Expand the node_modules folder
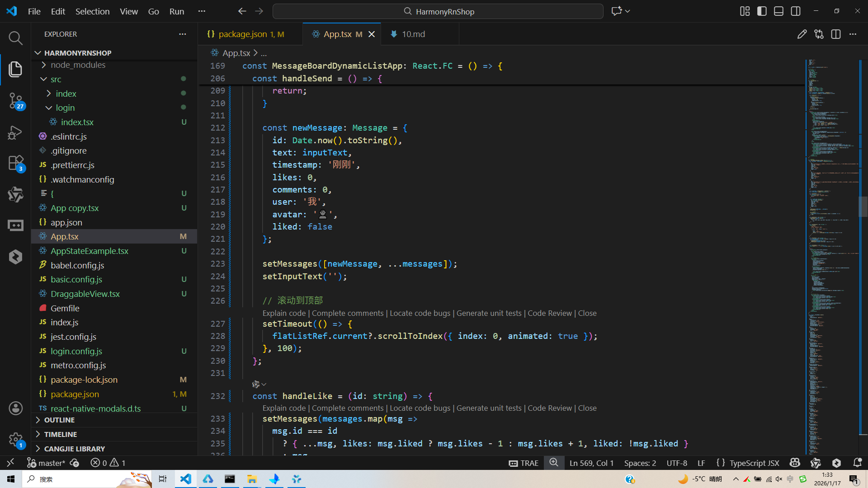 point(78,65)
